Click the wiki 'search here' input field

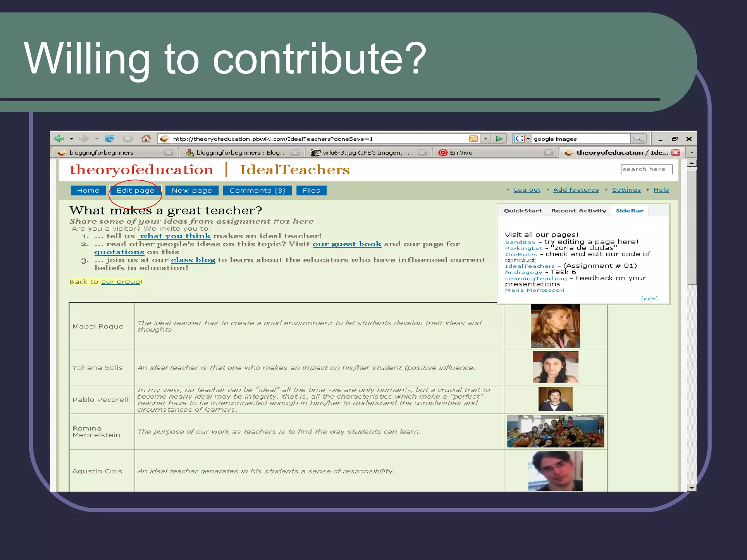(x=646, y=169)
